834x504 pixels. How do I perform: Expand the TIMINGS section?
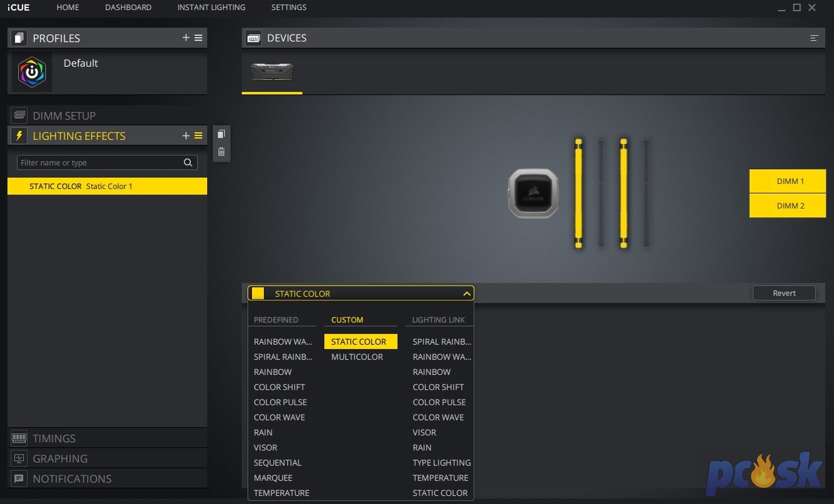[x=107, y=438]
